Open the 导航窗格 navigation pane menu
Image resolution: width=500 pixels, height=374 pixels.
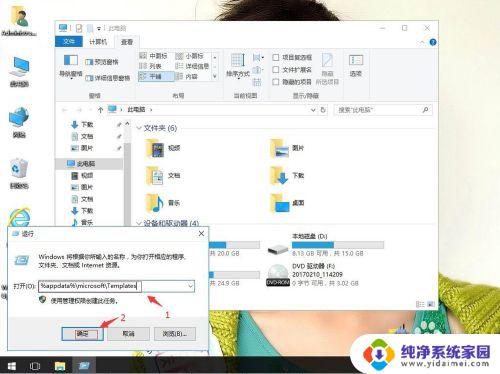click(70, 66)
